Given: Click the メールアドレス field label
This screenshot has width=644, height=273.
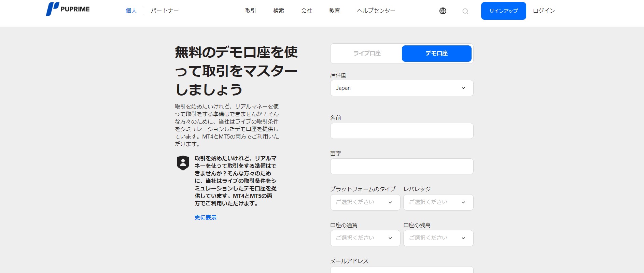Looking at the screenshot, I should (349, 261).
